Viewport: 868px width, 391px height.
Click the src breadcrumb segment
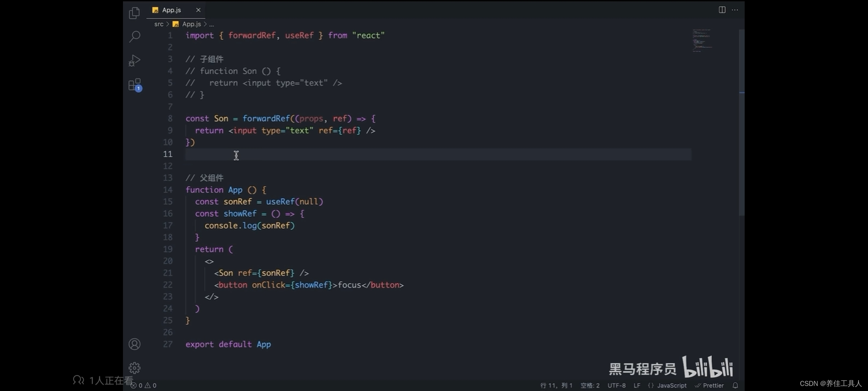tap(159, 24)
